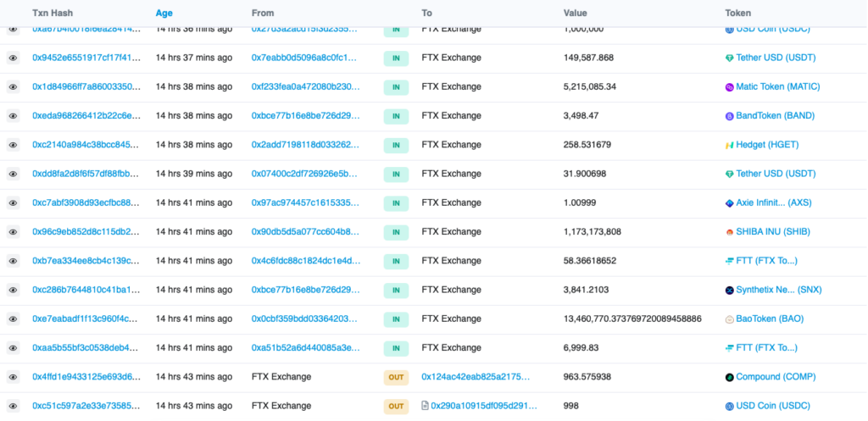
Task: Click the Hedget logo icon
Action: (730, 145)
